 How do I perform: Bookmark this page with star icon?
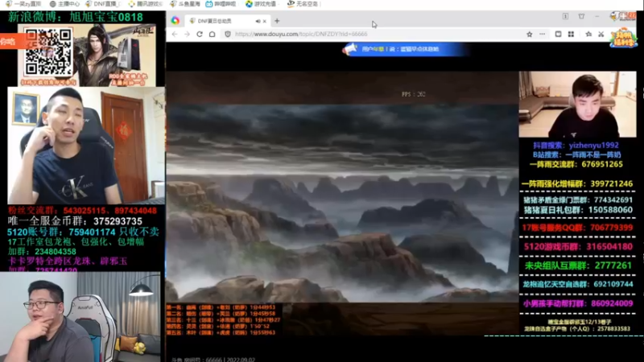pos(530,35)
